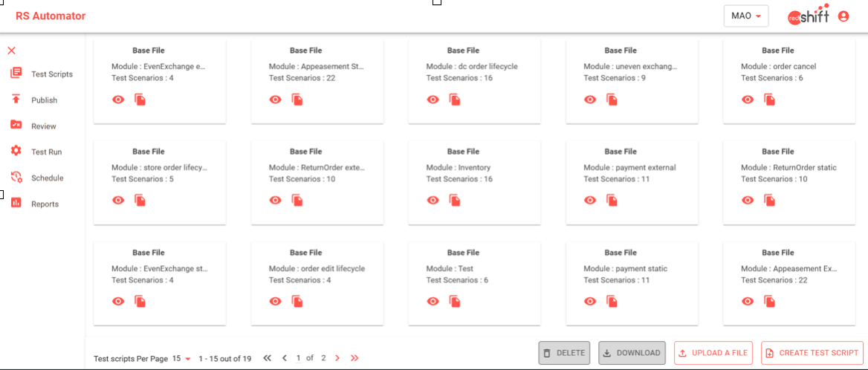Go to next page arrow
868x370 pixels.
pyautogui.click(x=337, y=358)
